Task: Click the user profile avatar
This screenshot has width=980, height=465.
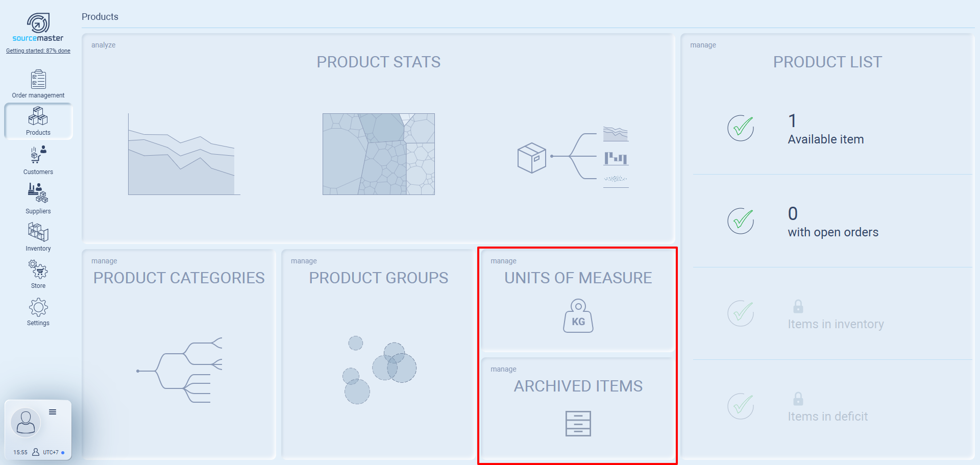Action: coord(26,423)
